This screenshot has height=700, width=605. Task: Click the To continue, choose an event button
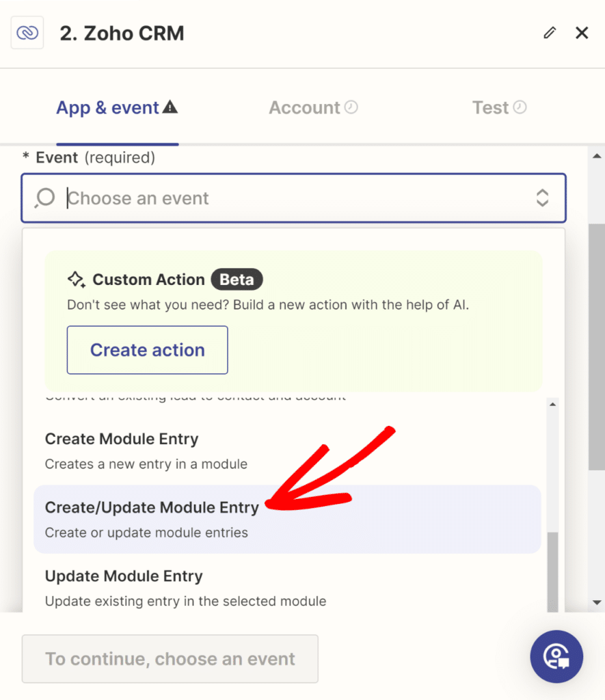[170, 658]
